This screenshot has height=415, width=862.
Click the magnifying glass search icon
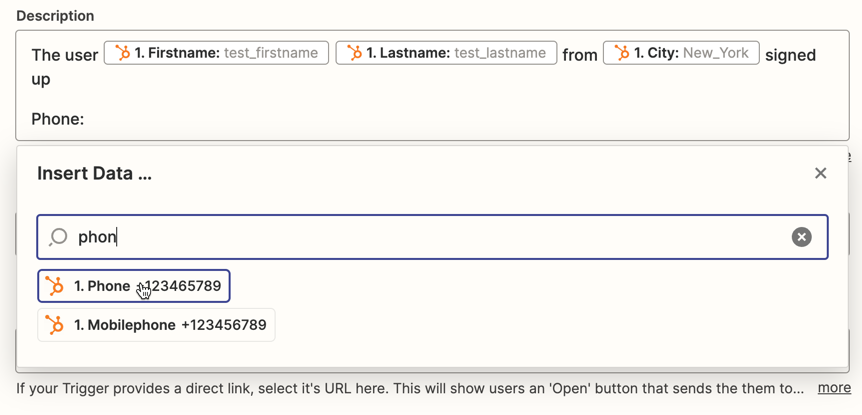pyautogui.click(x=58, y=237)
